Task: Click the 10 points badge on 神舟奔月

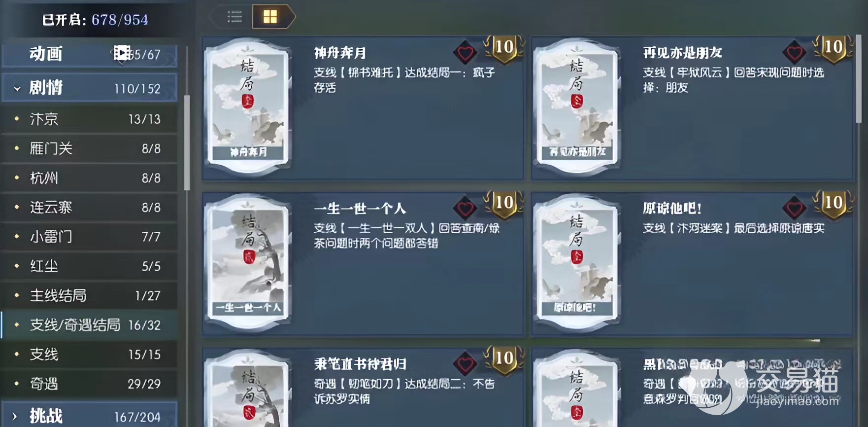Action: [503, 49]
